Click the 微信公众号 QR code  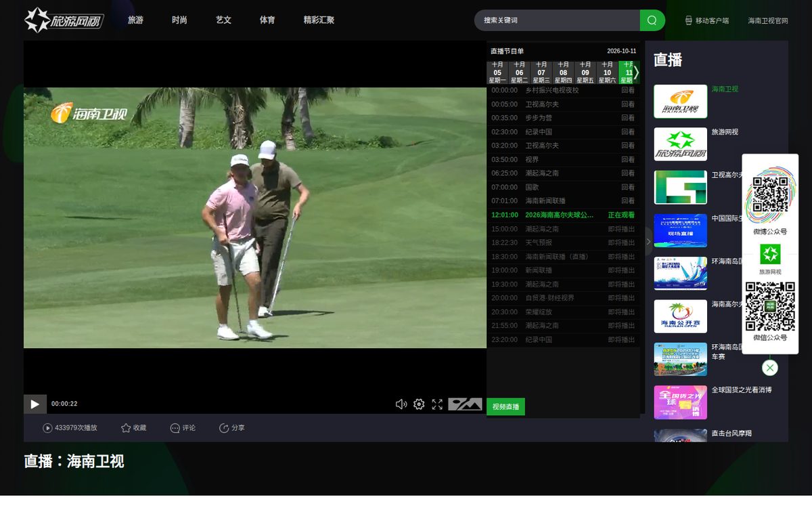(x=770, y=307)
